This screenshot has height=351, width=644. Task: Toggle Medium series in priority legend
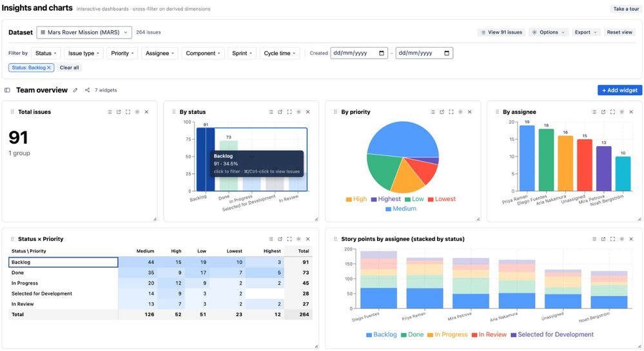coord(401,209)
